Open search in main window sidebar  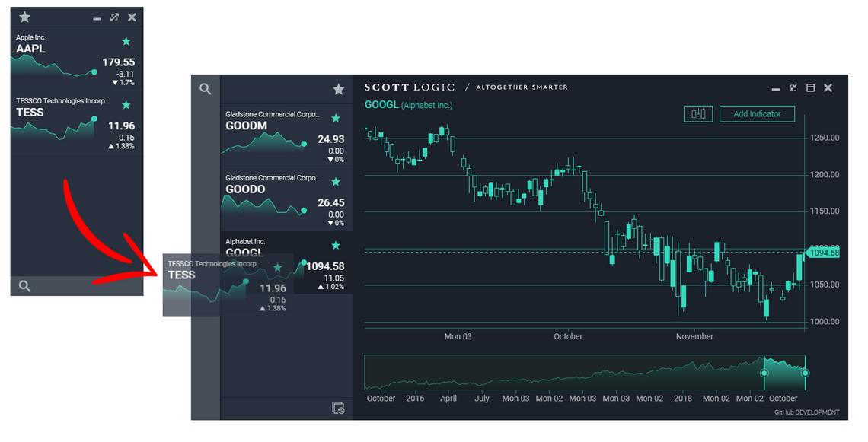[x=205, y=89]
